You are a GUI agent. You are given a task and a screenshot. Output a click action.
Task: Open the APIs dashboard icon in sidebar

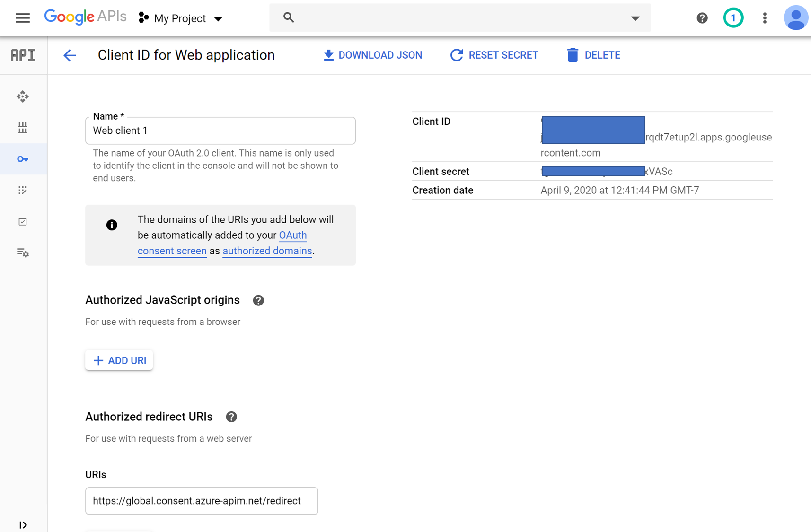[x=23, y=96]
